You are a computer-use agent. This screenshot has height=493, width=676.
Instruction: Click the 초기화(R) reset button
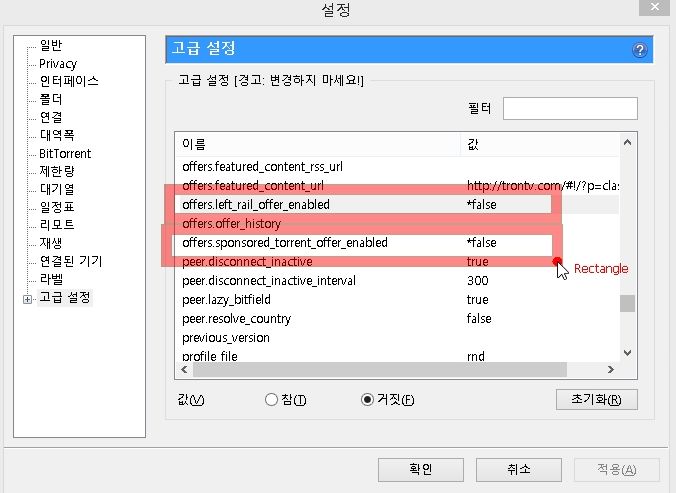click(596, 399)
